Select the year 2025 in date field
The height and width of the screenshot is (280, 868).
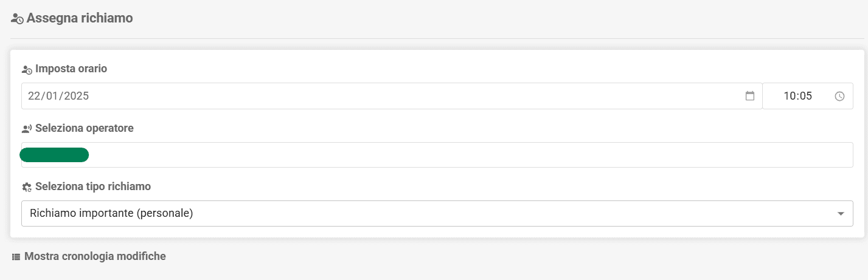(x=77, y=96)
